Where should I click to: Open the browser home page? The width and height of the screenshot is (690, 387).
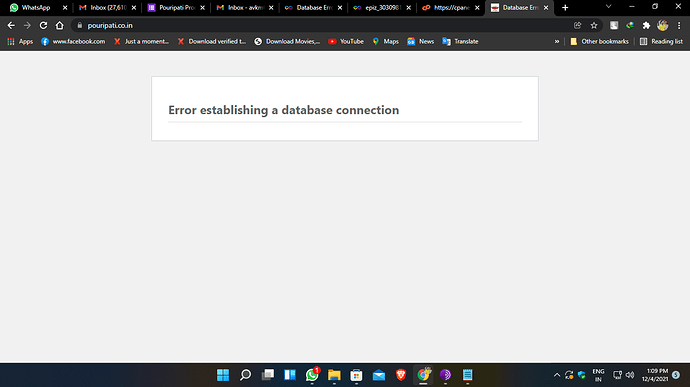59,26
